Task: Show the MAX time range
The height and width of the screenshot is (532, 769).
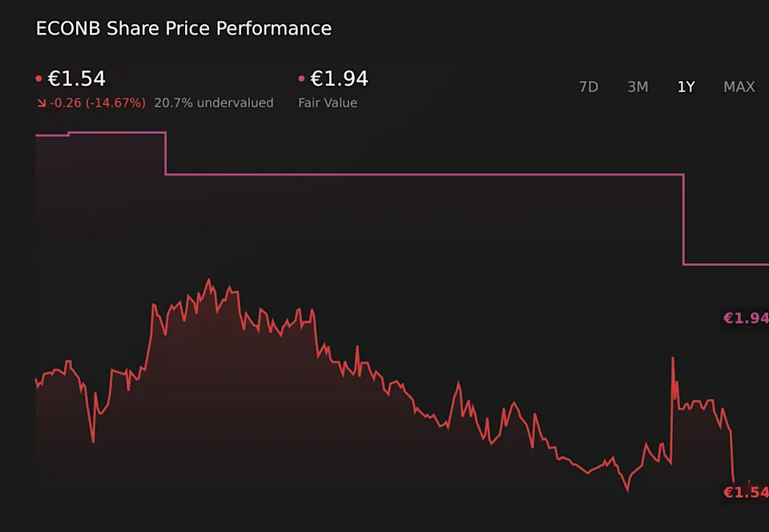Action: coord(739,87)
